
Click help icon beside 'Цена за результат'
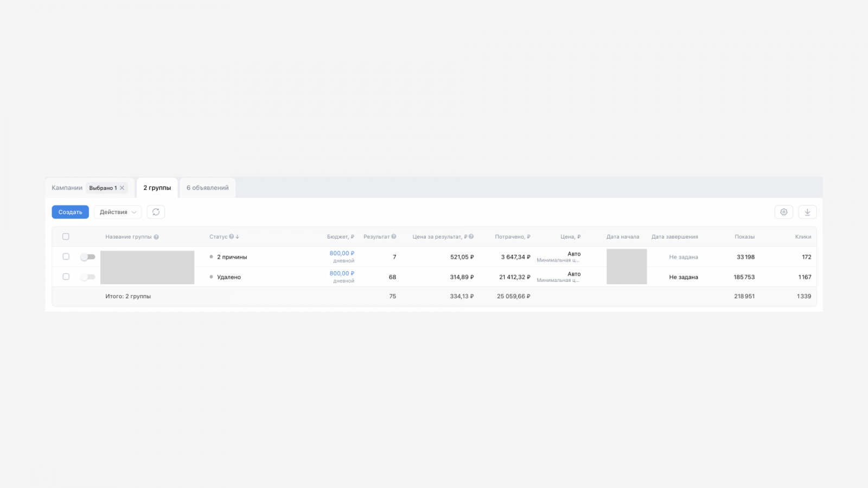pyautogui.click(x=471, y=236)
